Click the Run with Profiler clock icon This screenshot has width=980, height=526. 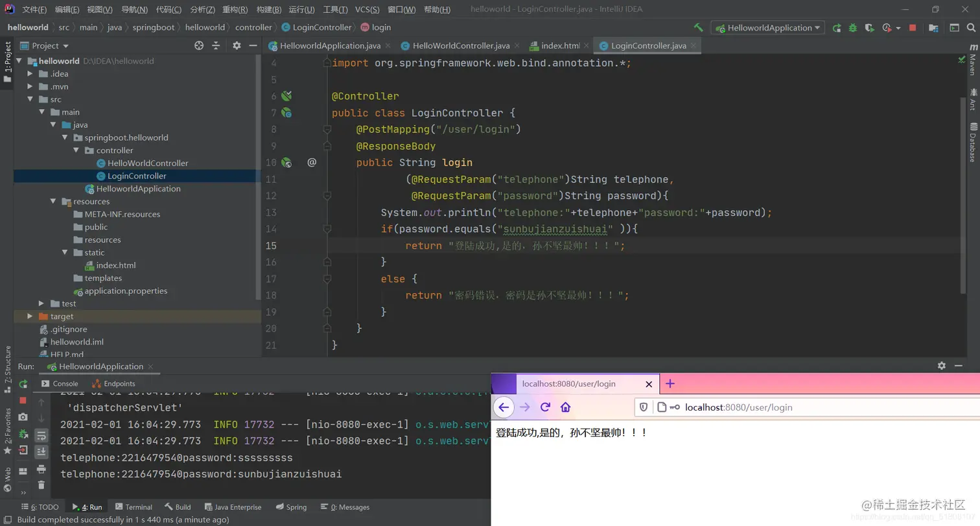(x=888, y=28)
